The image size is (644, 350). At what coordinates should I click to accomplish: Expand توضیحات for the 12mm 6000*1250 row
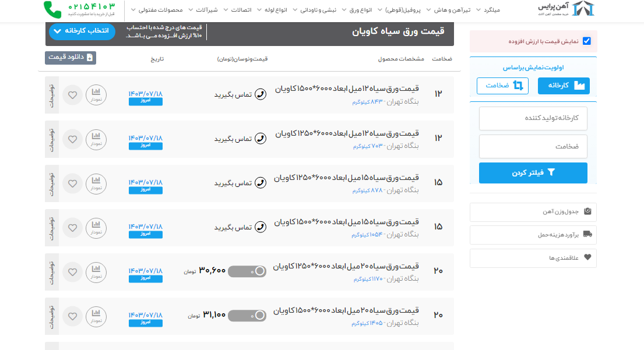point(51,139)
